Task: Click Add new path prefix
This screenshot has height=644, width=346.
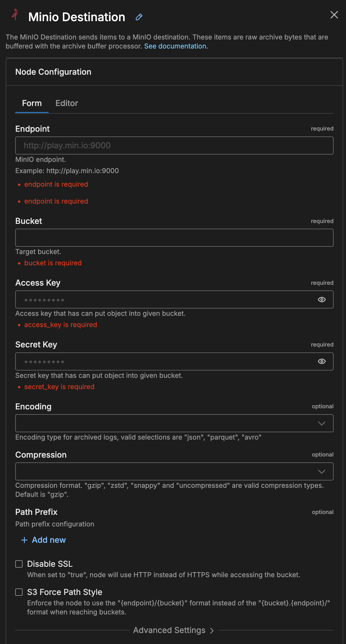Action: tap(49, 540)
